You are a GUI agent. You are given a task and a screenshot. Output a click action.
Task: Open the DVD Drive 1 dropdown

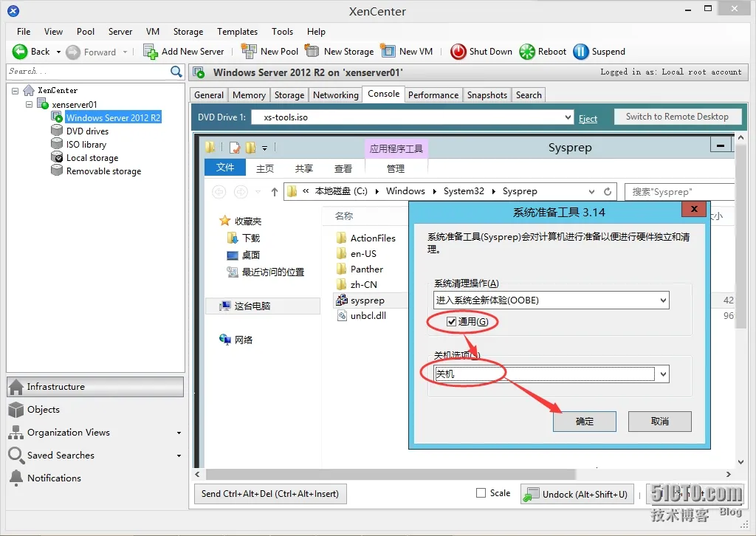point(568,117)
